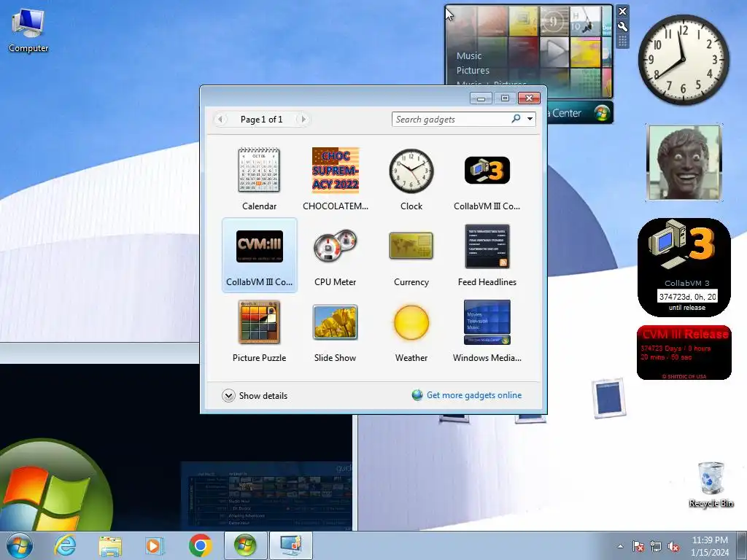The image size is (747, 560).
Task: Select the CollabVM III gadget with number 3
Action: point(487,179)
